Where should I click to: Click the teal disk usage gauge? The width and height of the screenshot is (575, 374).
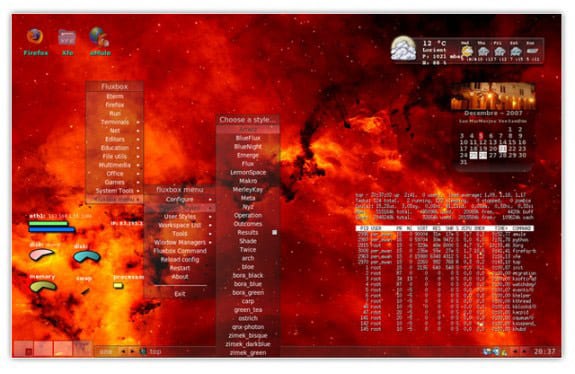tap(87, 257)
